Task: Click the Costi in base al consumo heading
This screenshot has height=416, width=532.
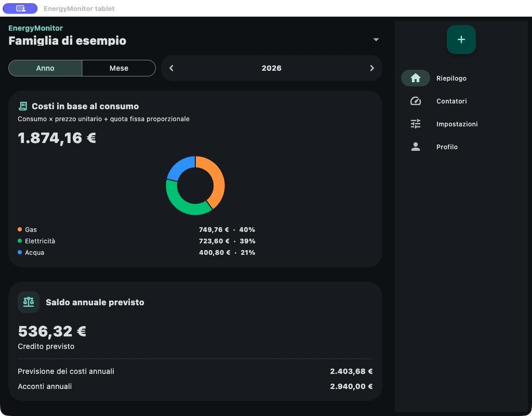Action: [x=85, y=106]
